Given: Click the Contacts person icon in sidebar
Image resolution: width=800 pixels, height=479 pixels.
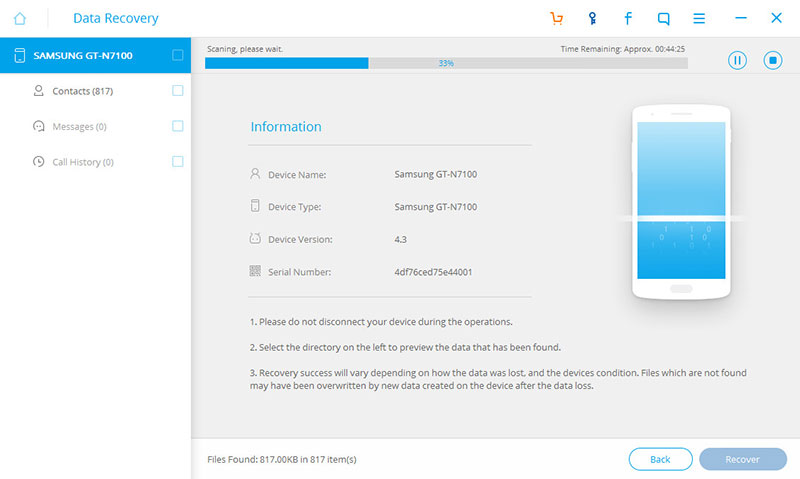Looking at the screenshot, I should (x=38, y=91).
